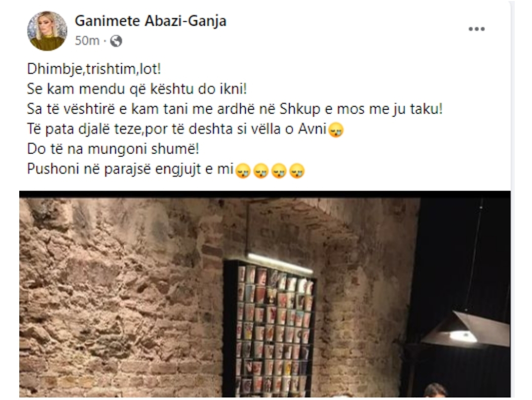Click the line mentioning Shkup

(x=235, y=109)
